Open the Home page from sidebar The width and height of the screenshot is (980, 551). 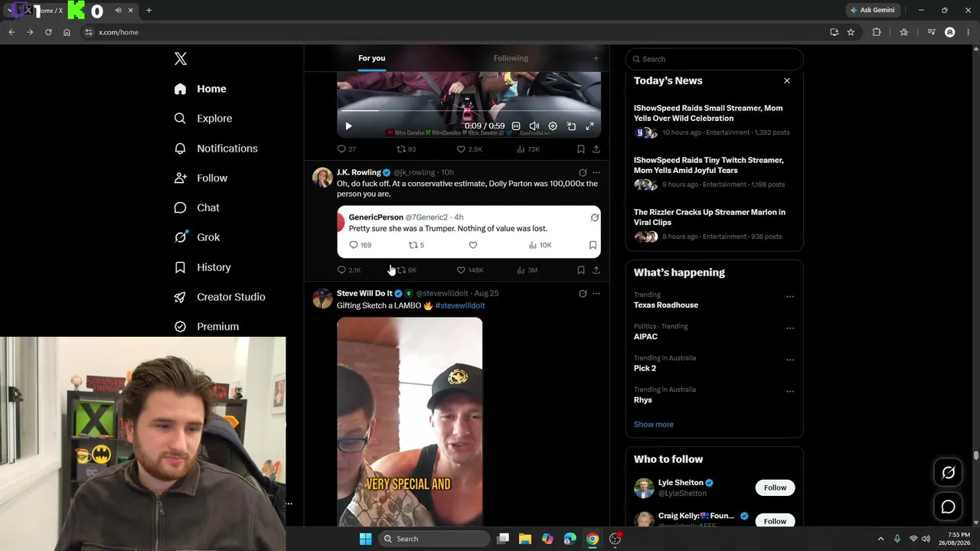pyautogui.click(x=200, y=89)
